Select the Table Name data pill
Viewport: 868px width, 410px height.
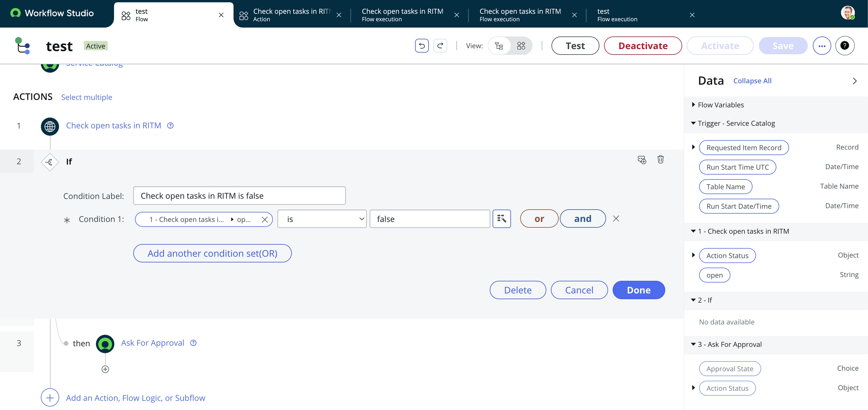[726, 187]
